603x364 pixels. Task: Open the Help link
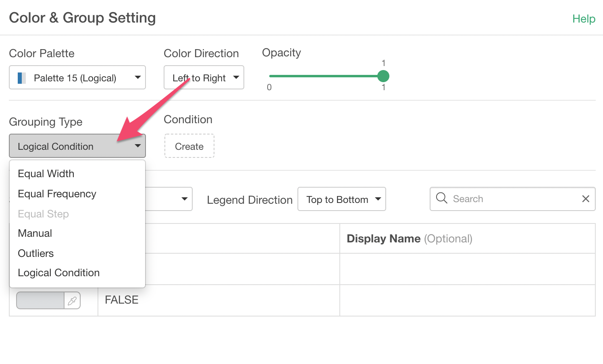pos(583,19)
